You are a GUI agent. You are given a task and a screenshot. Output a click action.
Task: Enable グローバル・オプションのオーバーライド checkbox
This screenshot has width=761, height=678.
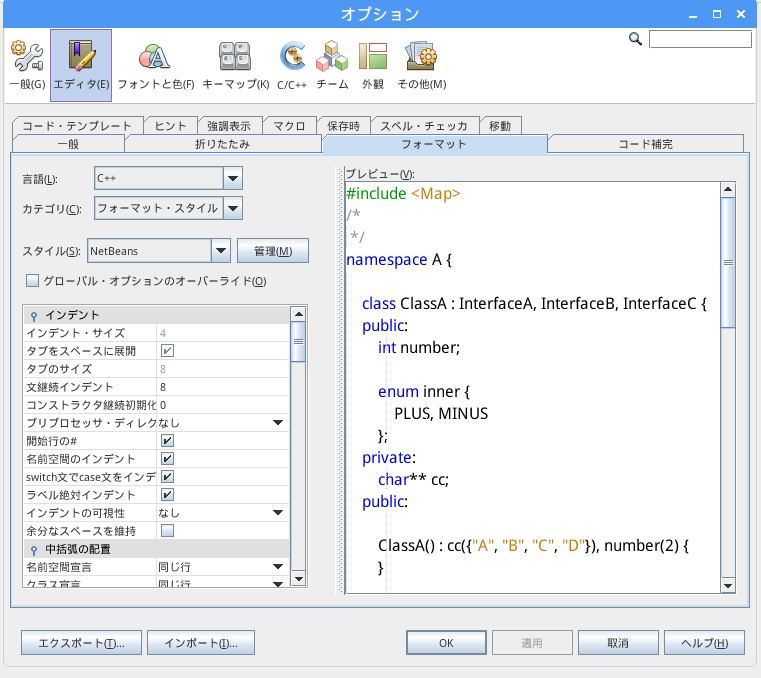coord(32,281)
